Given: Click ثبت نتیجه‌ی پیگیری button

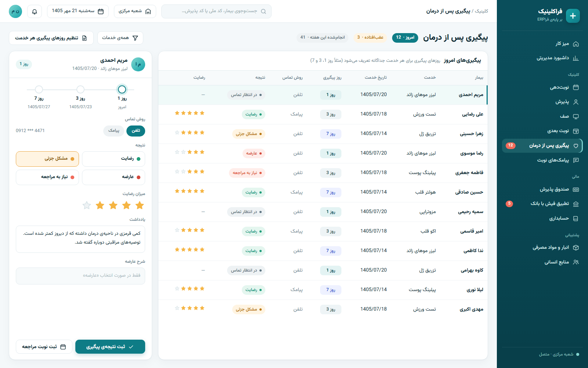Looking at the screenshot, I should [110, 347].
